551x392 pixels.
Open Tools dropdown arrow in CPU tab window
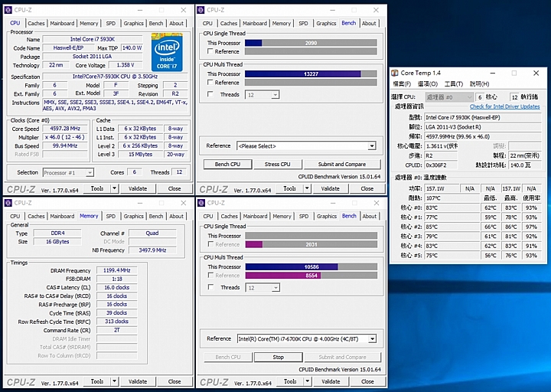114,188
